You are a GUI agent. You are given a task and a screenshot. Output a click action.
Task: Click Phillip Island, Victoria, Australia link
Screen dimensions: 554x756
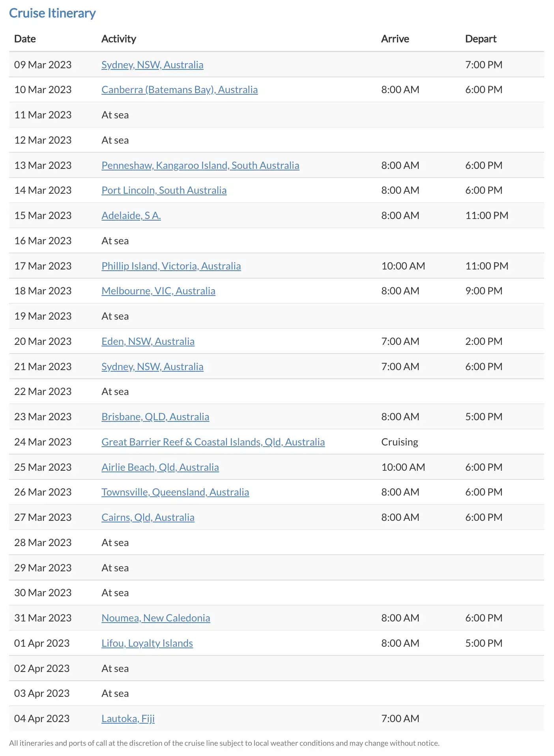[x=171, y=266]
